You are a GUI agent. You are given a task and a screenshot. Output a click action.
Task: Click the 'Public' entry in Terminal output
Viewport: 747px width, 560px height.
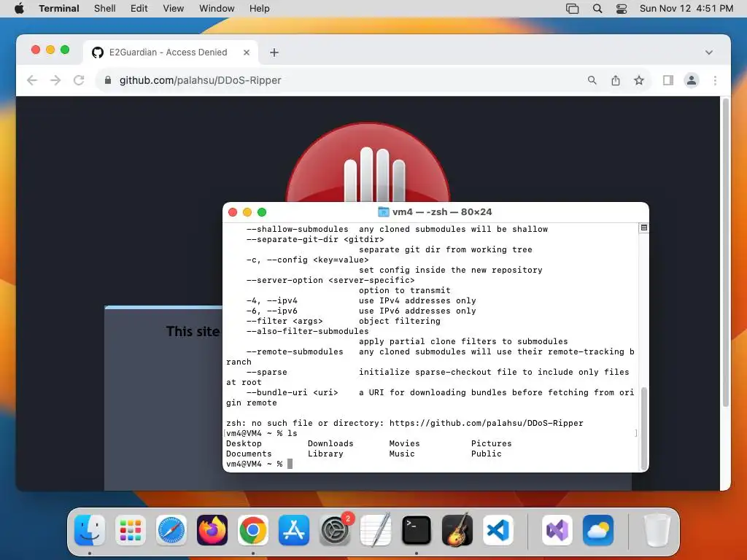coord(487,454)
